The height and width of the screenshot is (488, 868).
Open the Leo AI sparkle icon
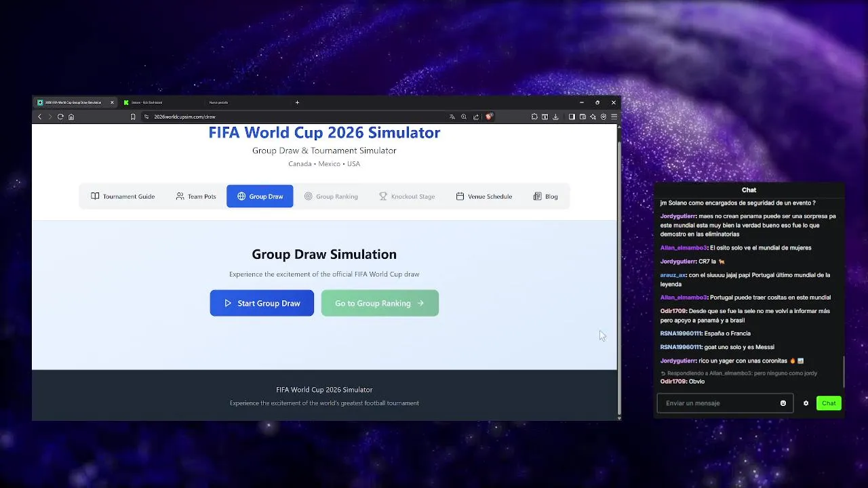[593, 117]
